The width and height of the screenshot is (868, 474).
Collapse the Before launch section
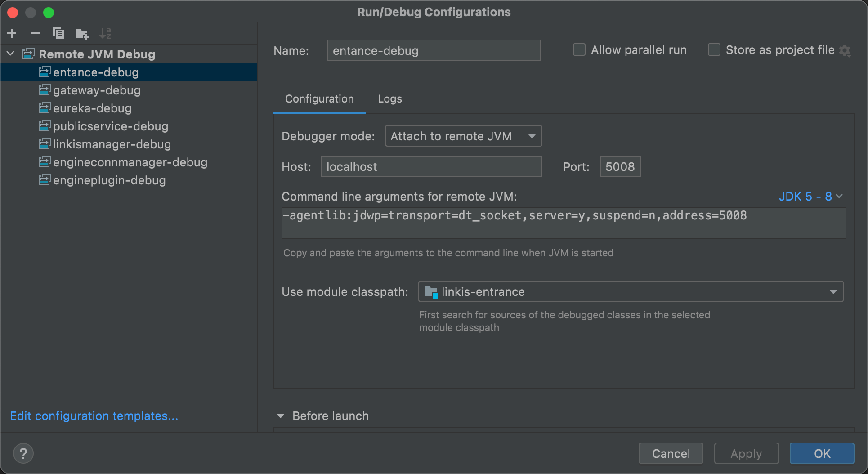[281, 416]
